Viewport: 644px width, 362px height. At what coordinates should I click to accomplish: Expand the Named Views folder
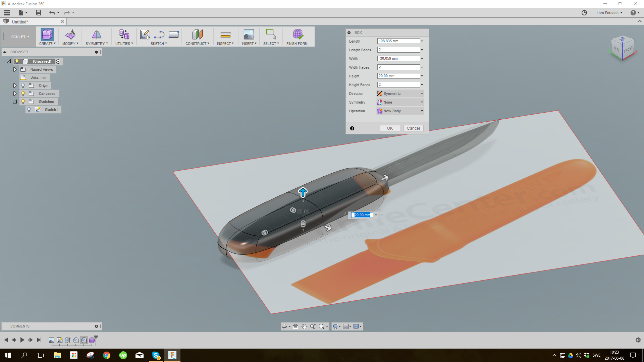[x=15, y=69]
